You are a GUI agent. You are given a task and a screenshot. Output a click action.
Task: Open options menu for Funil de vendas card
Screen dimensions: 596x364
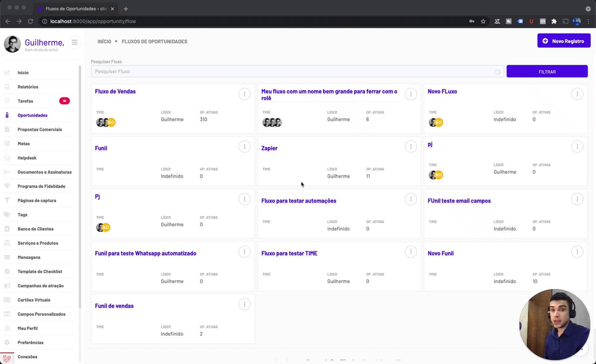(244, 304)
